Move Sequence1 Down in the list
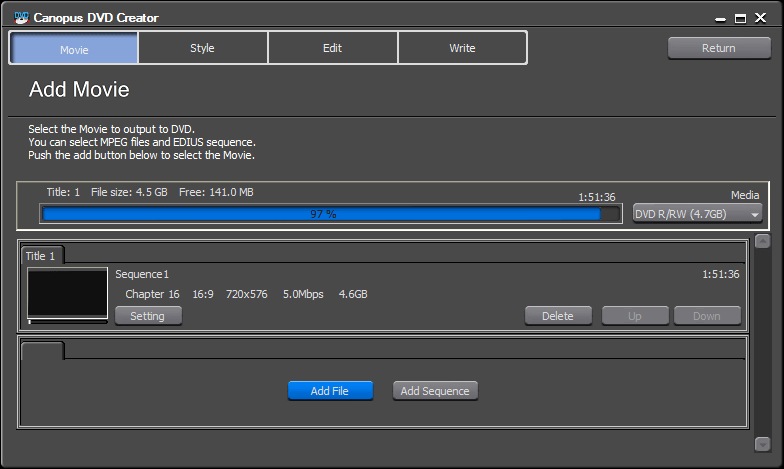This screenshot has height=469, width=784. (x=707, y=316)
